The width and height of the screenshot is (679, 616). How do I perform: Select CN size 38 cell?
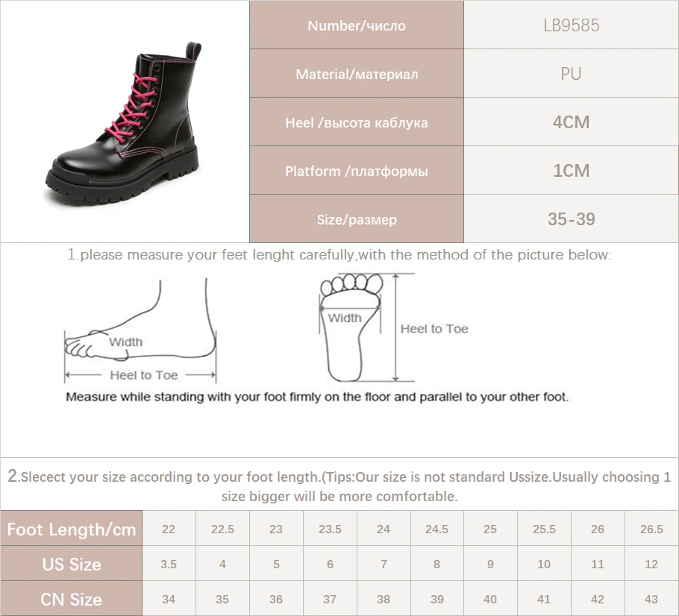pos(384,599)
